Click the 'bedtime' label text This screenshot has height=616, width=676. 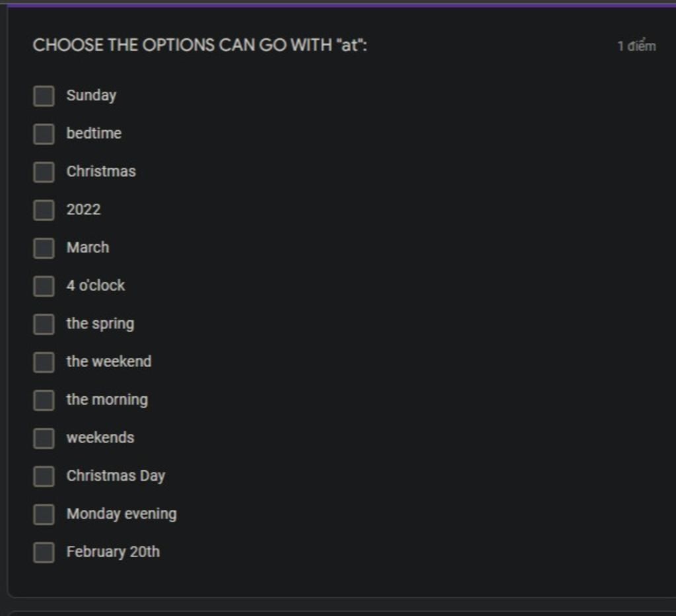pyautogui.click(x=94, y=133)
